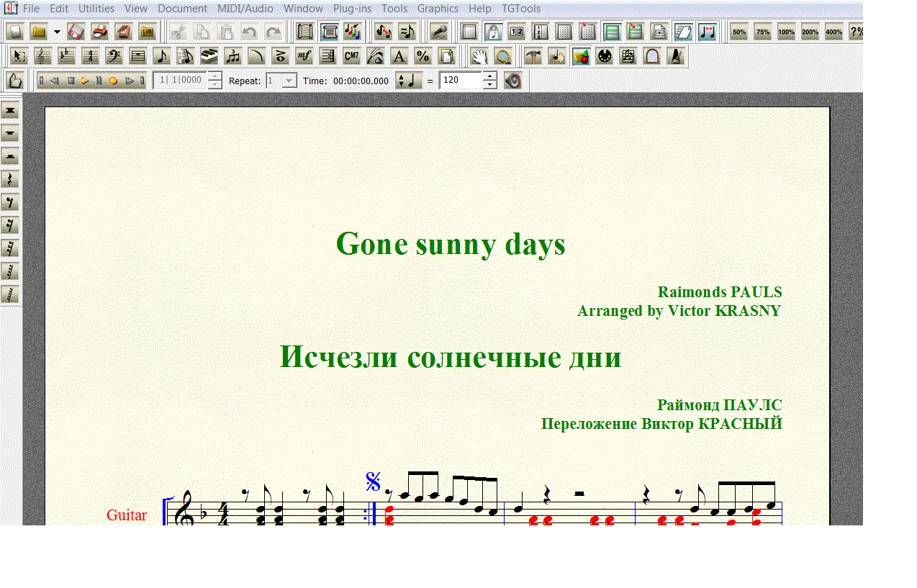The width and height of the screenshot is (917, 588).
Task: Toggle the green staff lines view button
Action: (612, 32)
